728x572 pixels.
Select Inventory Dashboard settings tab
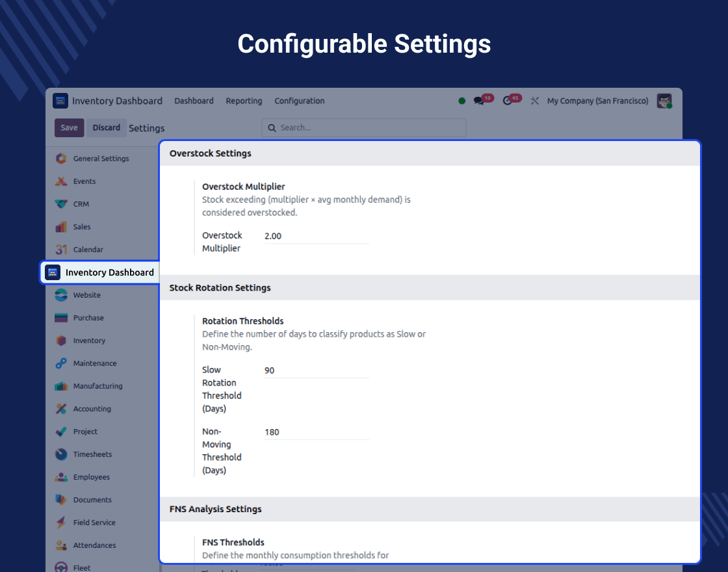[x=100, y=272]
